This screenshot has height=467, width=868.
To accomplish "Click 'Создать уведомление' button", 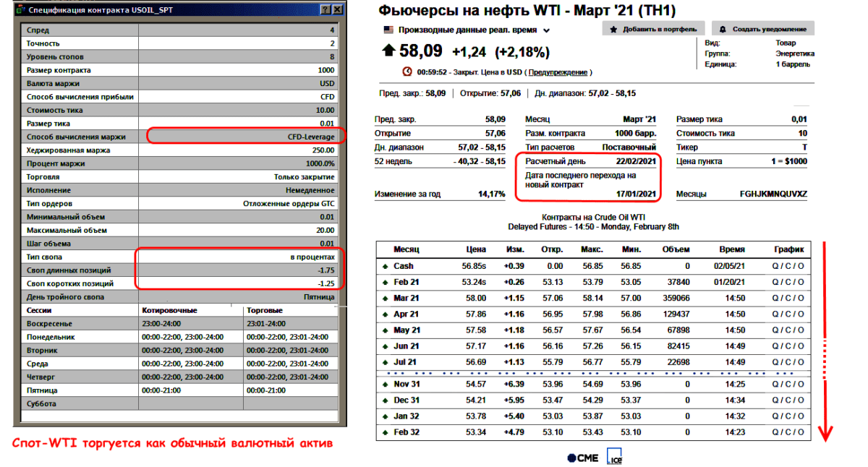I will [x=763, y=29].
